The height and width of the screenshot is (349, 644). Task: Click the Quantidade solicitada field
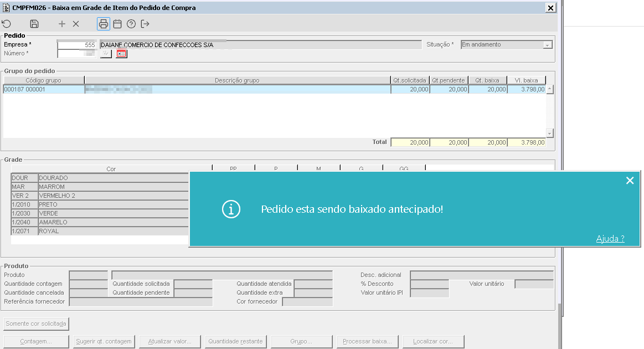pos(193,284)
